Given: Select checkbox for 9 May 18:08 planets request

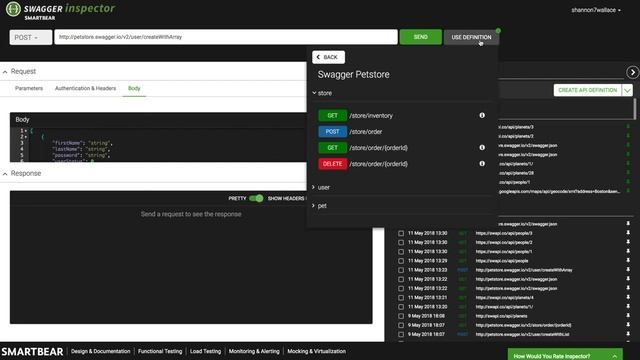Looking at the screenshot, I should [401, 316].
